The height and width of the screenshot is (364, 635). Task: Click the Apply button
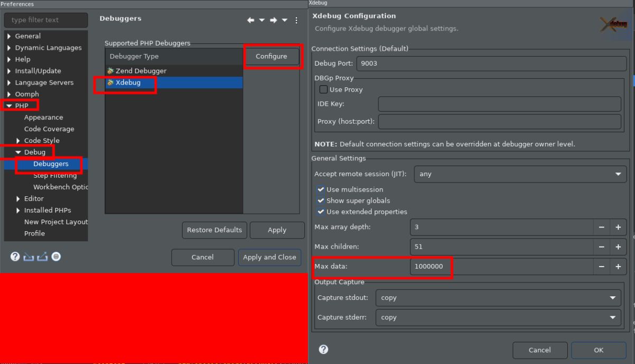click(x=277, y=230)
